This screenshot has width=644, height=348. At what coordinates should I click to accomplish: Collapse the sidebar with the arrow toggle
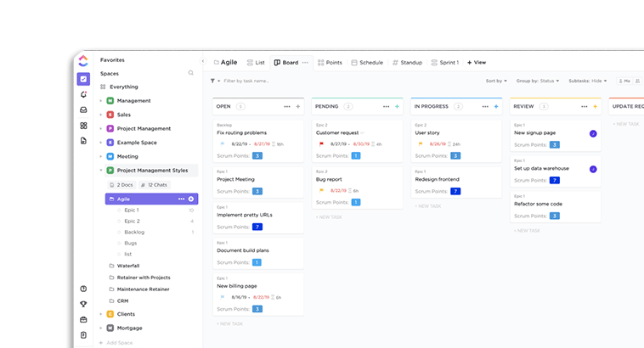point(203,61)
